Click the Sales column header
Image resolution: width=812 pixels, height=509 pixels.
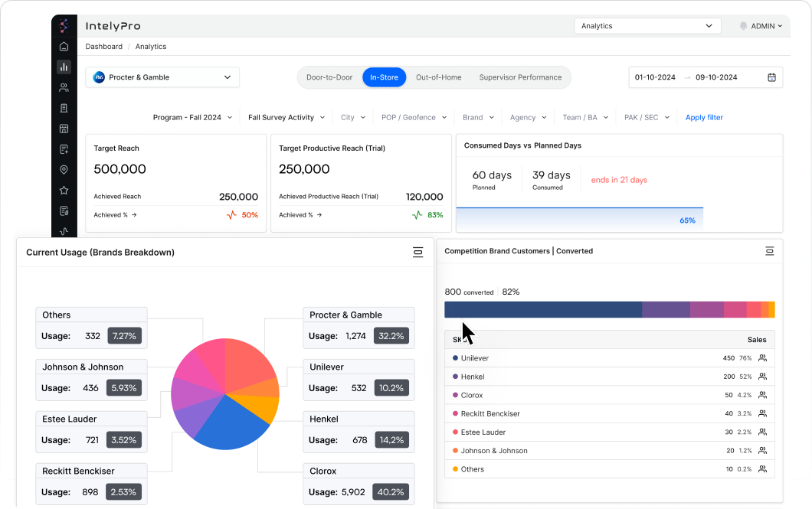tap(757, 340)
